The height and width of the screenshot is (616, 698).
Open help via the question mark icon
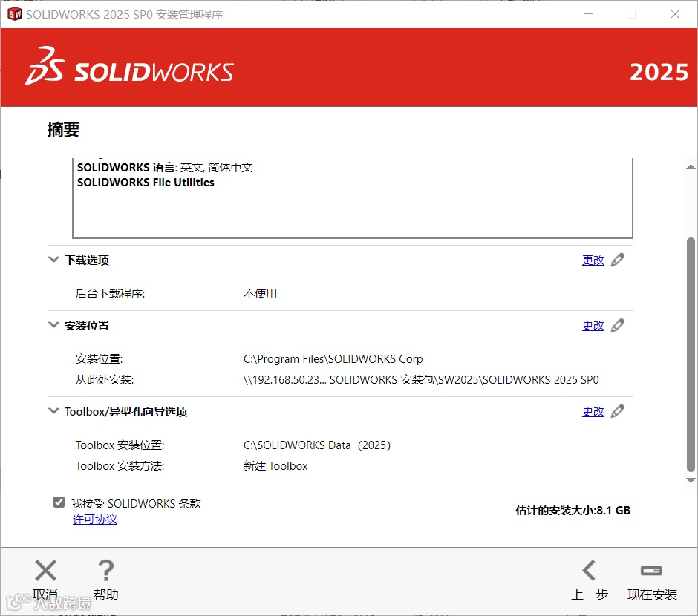(x=106, y=570)
